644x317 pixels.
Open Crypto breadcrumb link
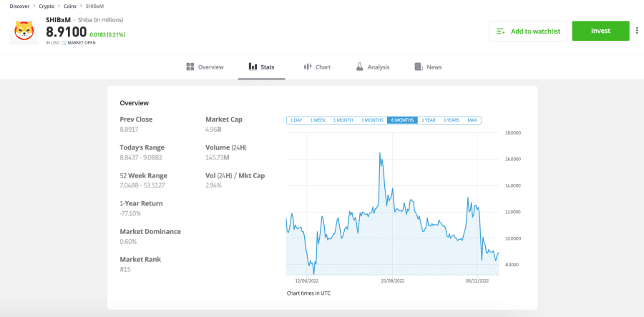(47, 6)
